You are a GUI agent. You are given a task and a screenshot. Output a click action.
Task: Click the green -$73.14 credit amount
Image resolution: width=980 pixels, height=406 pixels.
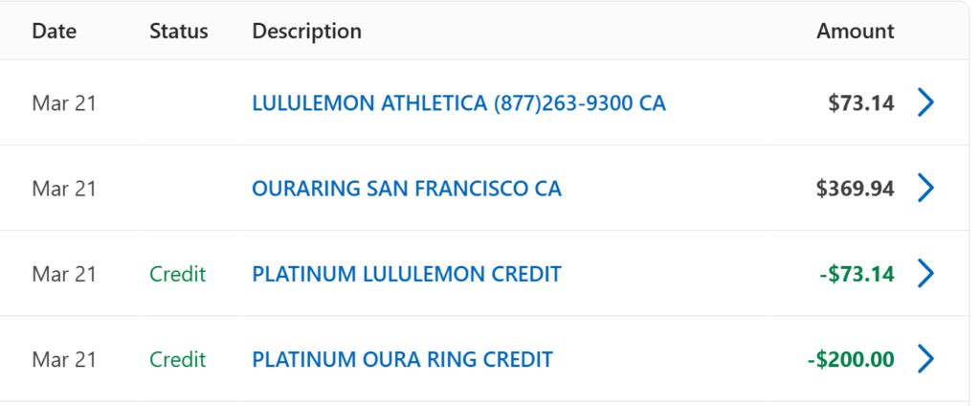857,275
